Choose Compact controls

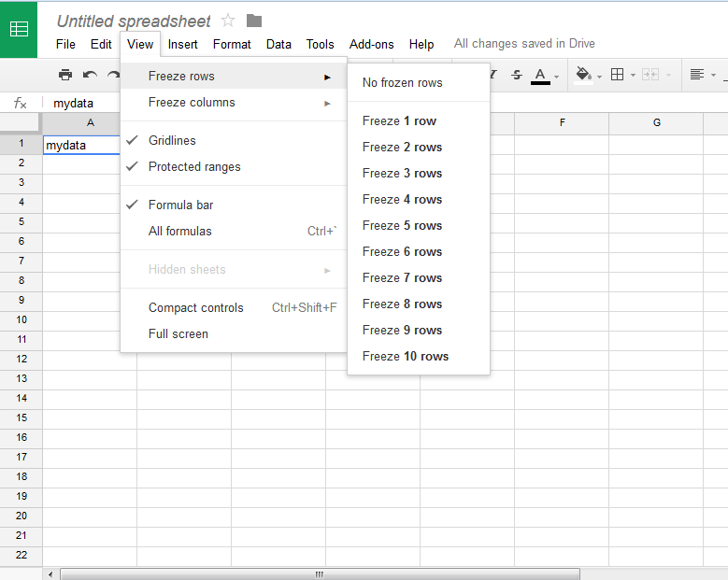[234, 307]
